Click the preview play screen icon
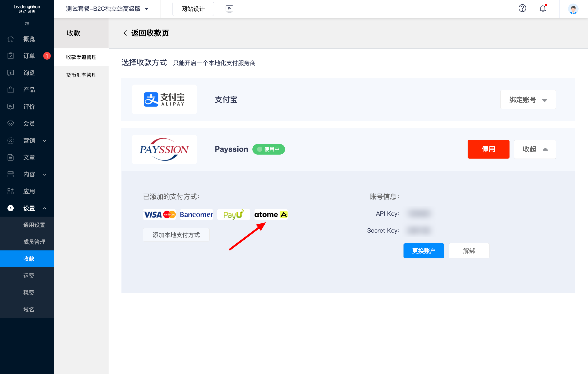The image size is (588, 374). tap(229, 9)
